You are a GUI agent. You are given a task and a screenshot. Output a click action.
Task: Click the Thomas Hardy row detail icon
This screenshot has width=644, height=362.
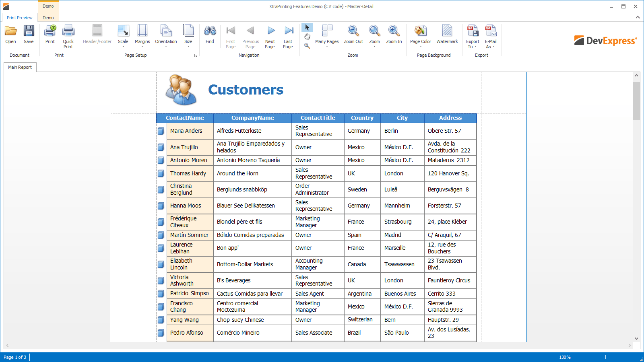click(161, 173)
